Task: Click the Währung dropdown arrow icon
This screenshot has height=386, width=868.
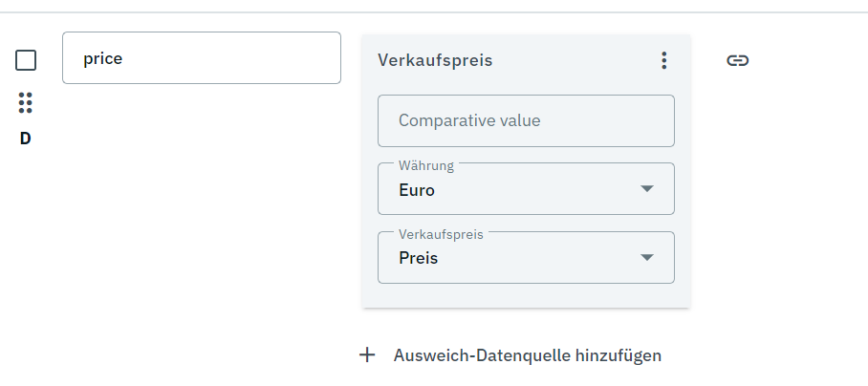Action: 647,189
